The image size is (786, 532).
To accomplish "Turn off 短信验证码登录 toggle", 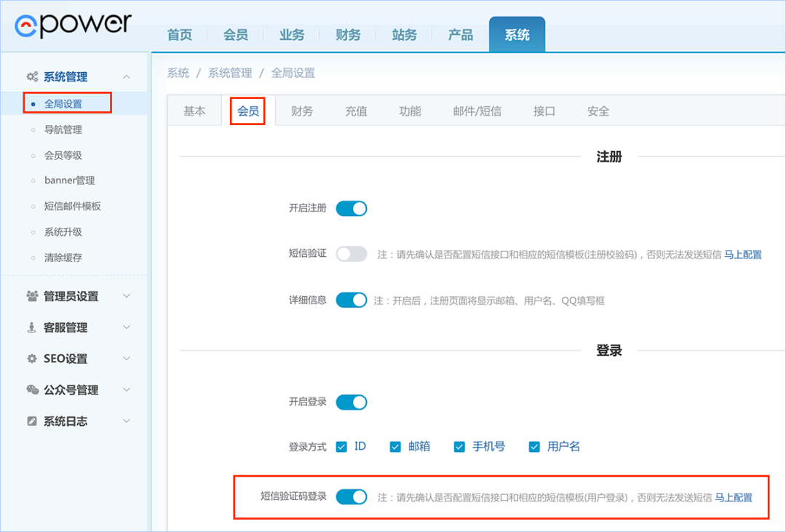I will pos(352,497).
